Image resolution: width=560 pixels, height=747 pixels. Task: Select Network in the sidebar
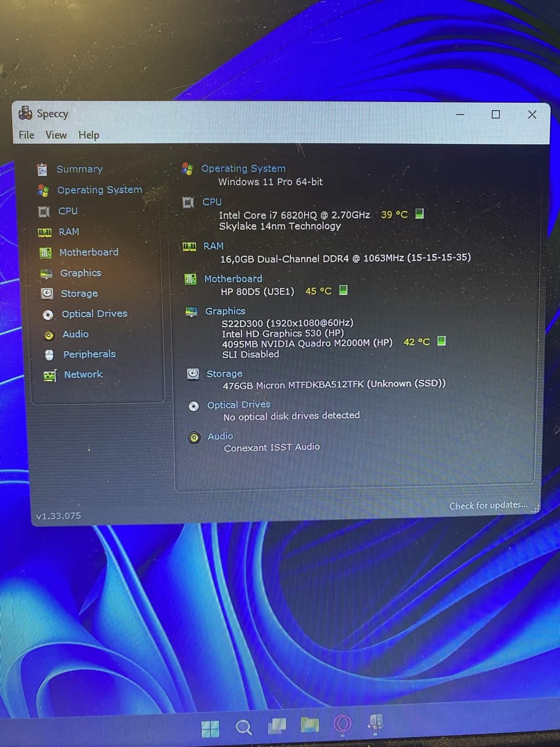click(83, 374)
